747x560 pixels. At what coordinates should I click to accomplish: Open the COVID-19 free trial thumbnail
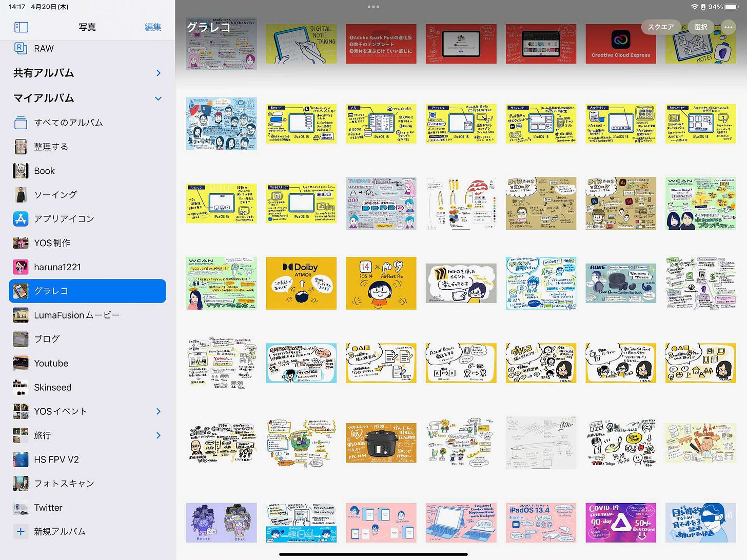point(621,523)
